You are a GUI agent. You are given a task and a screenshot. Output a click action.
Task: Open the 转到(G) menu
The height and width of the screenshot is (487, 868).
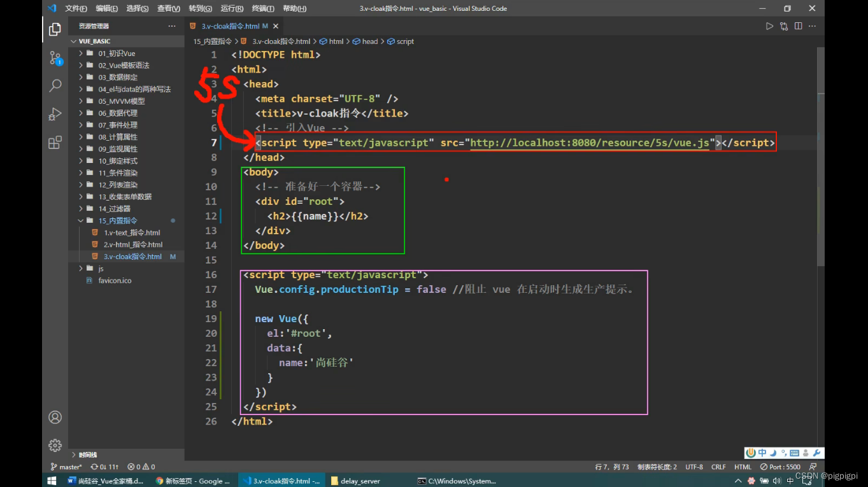click(x=200, y=8)
